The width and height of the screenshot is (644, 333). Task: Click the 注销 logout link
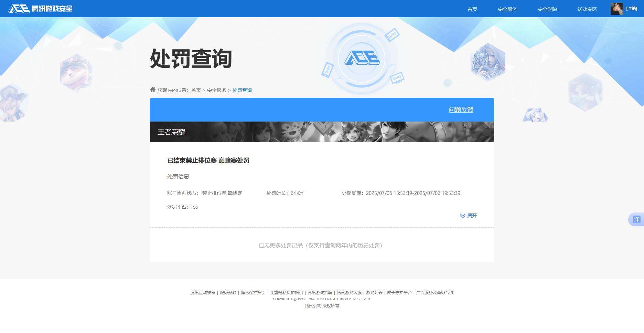pyautogui.click(x=632, y=9)
